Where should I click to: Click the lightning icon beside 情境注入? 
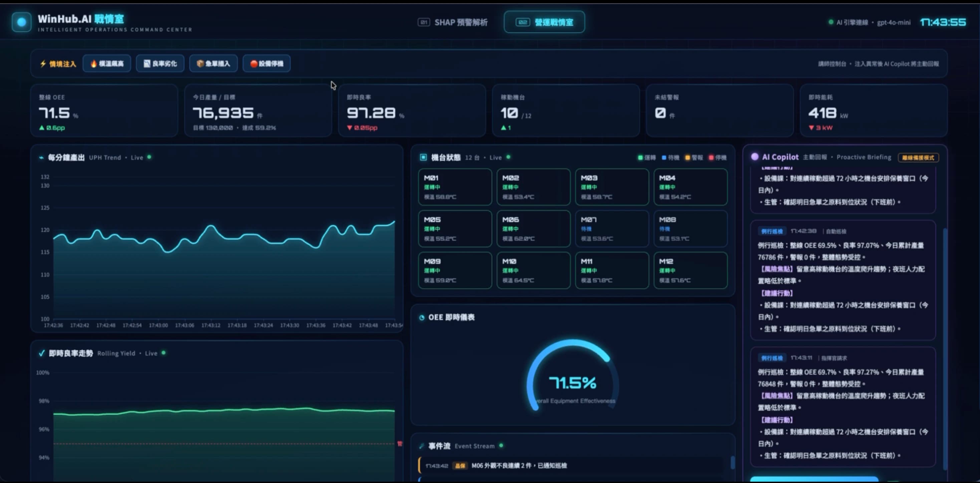click(43, 63)
